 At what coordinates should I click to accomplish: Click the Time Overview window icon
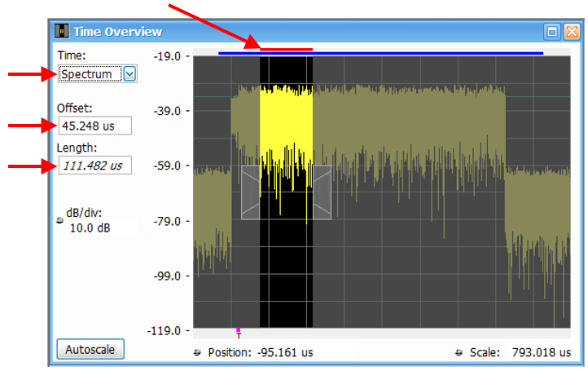point(62,32)
